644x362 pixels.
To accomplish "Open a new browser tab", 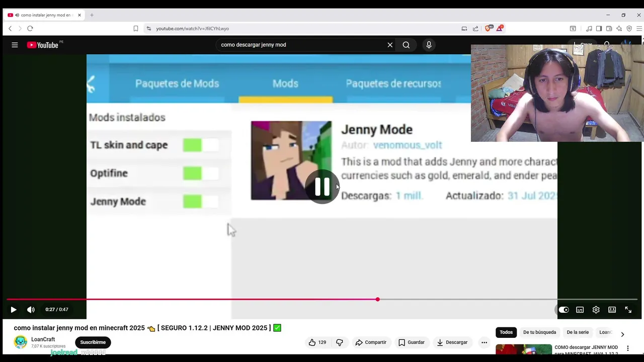I will point(92,15).
